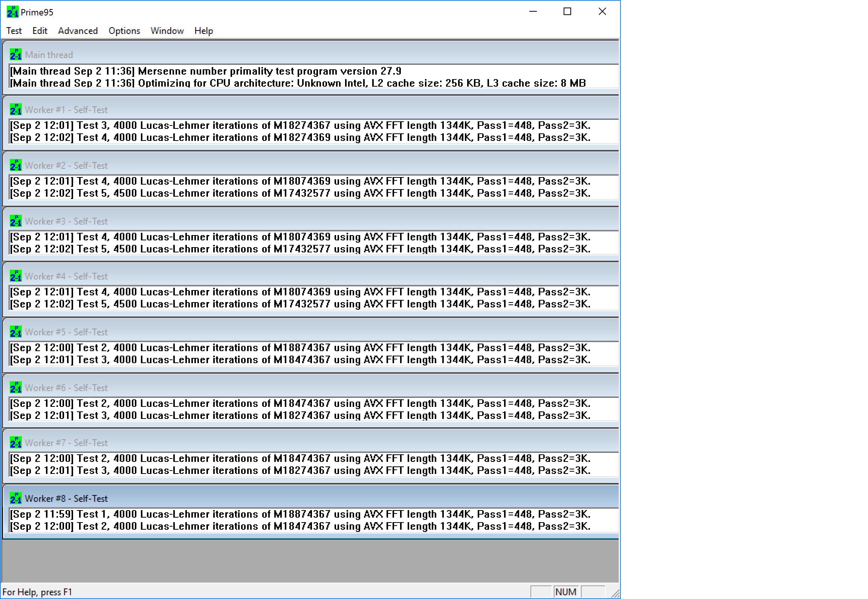The image size is (868, 599).
Task: Click Worker #1 Test 3 M18274367 line
Action: pos(300,125)
